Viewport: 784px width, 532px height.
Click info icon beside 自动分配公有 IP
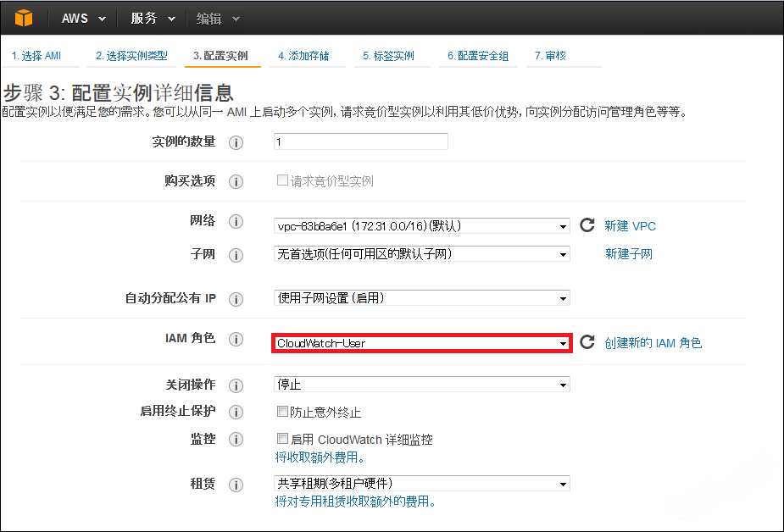[x=236, y=299]
